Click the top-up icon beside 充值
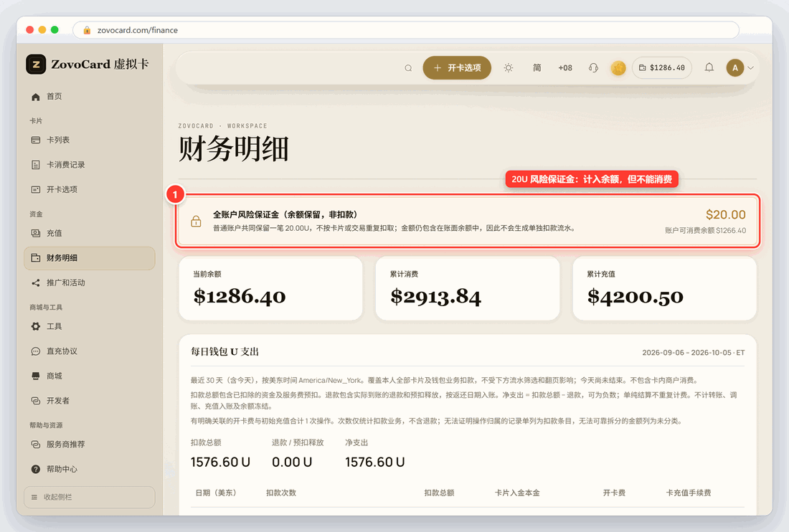Image resolution: width=789 pixels, height=532 pixels. [36, 233]
